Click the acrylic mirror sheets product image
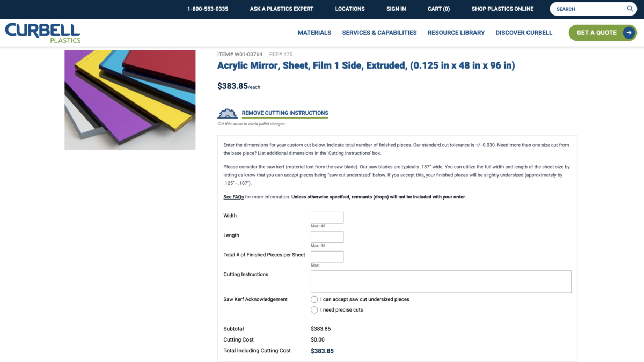644x362 pixels. coord(130,100)
